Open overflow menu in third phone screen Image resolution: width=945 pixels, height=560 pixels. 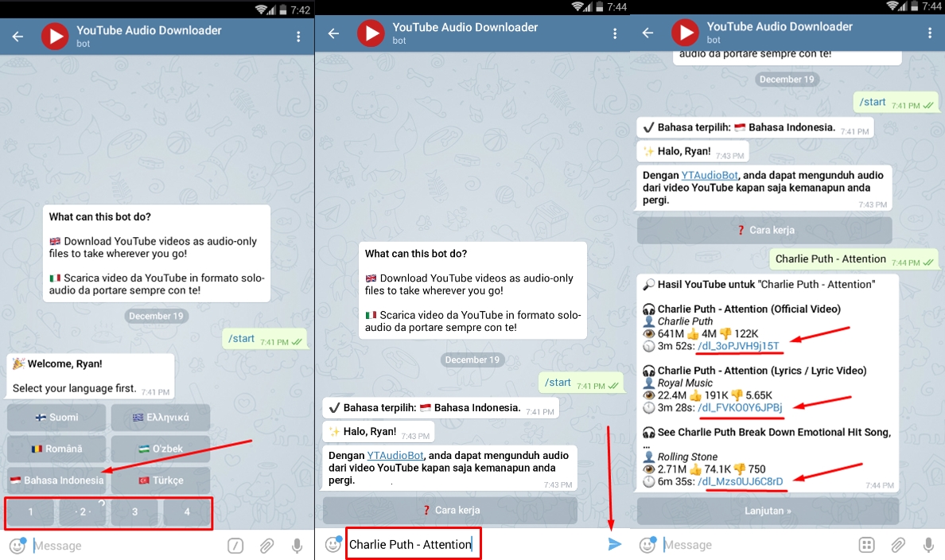click(x=929, y=33)
